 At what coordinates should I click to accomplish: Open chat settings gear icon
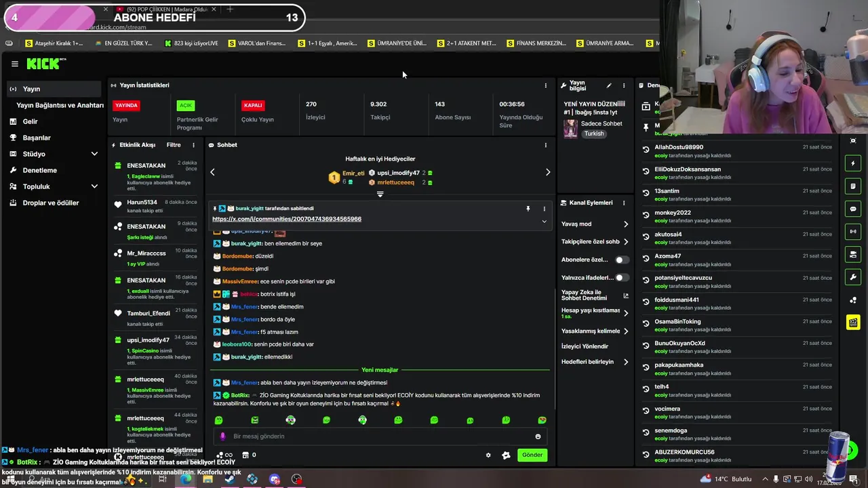488,455
